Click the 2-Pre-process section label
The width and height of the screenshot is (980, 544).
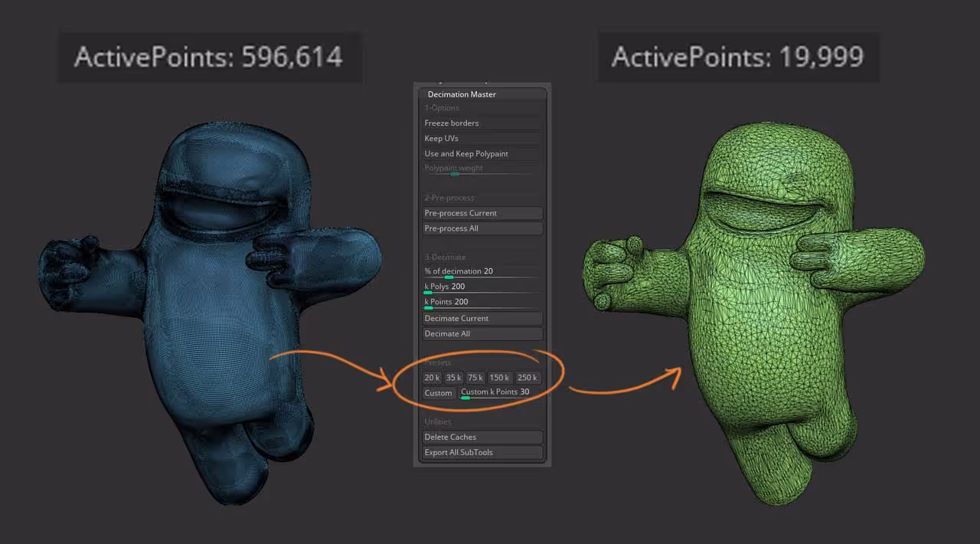450,198
